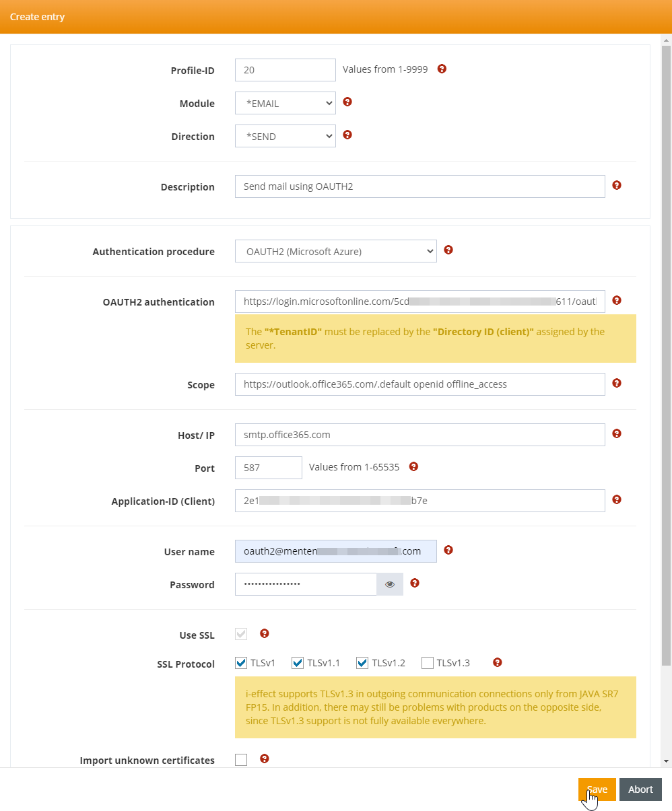Show help for Host/ IP field
The image size is (672, 811).
click(617, 433)
